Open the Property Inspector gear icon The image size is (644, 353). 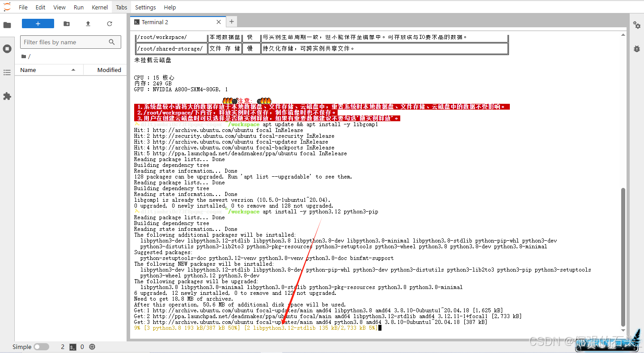637,25
